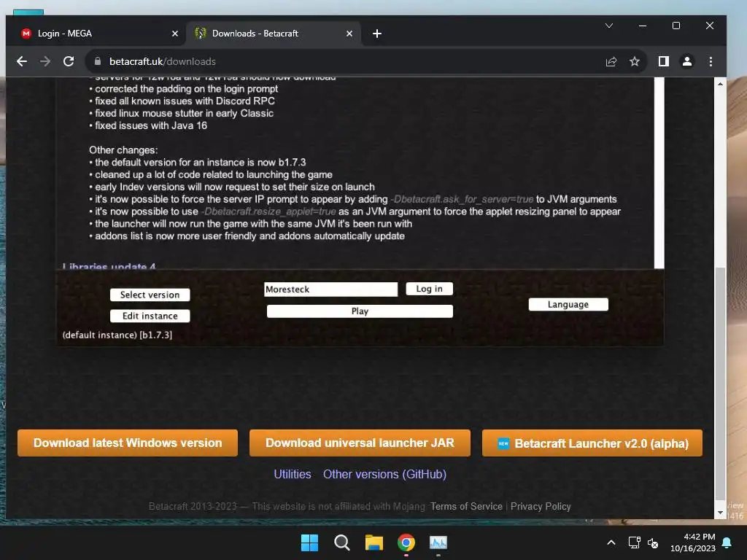Click the browser forward arrow
The height and width of the screenshot is (560, 747).
pos(45,61)
